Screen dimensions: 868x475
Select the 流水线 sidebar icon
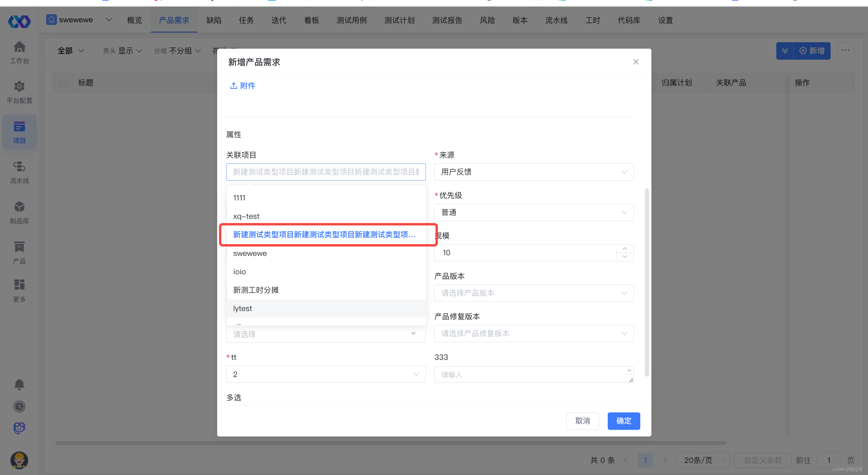click(19, 172)
